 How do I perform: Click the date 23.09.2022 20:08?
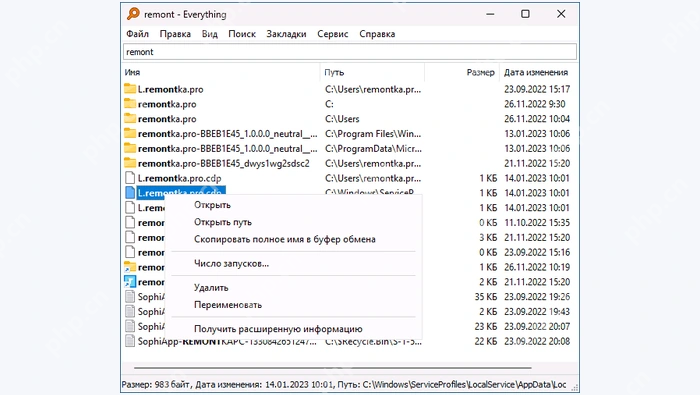tap(537, 341)
